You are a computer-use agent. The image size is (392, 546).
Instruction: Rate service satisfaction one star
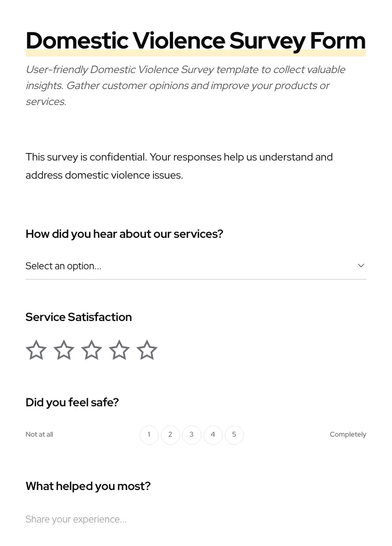pyautogui.click(x=36, y=350)
